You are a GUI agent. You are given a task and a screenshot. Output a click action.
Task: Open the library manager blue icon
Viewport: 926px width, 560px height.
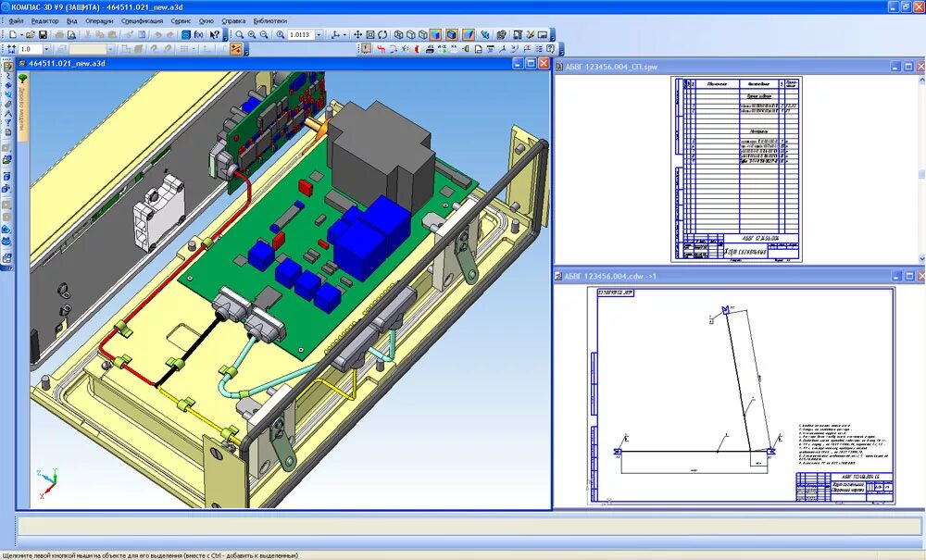(185, 35)
